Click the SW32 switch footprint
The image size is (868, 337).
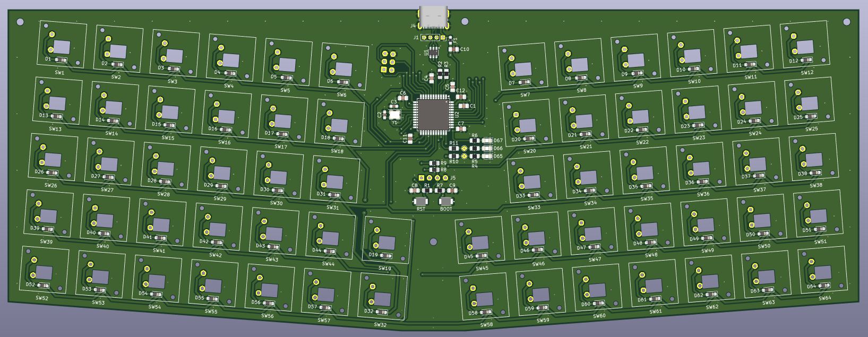click(x=383, y=296)
